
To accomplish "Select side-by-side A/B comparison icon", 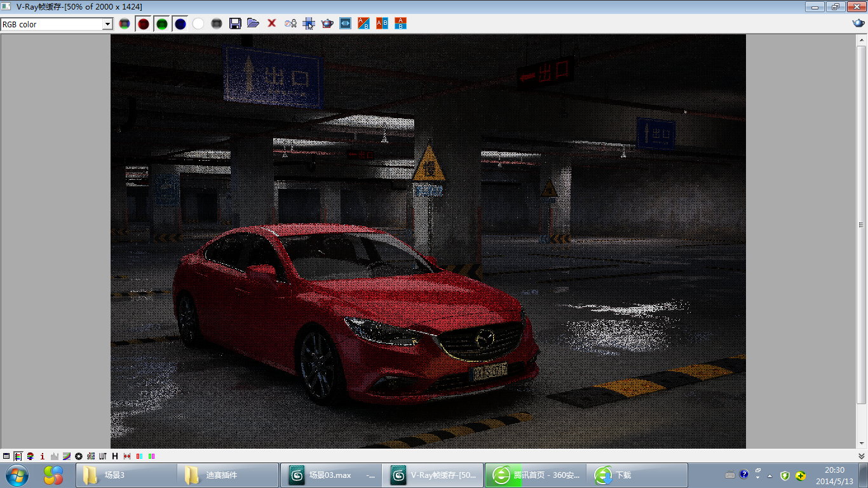I will (382, 24).
